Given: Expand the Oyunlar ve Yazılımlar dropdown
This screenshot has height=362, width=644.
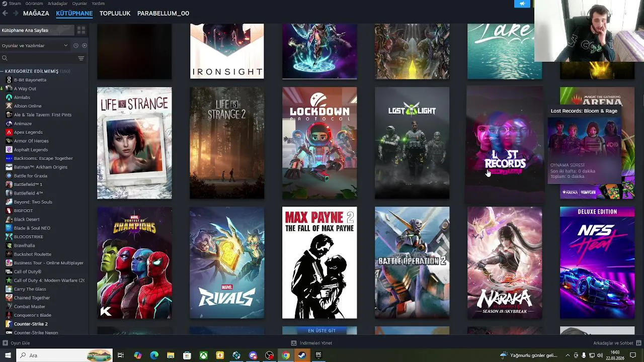Looking at the screenshot, I should [35, 46].
